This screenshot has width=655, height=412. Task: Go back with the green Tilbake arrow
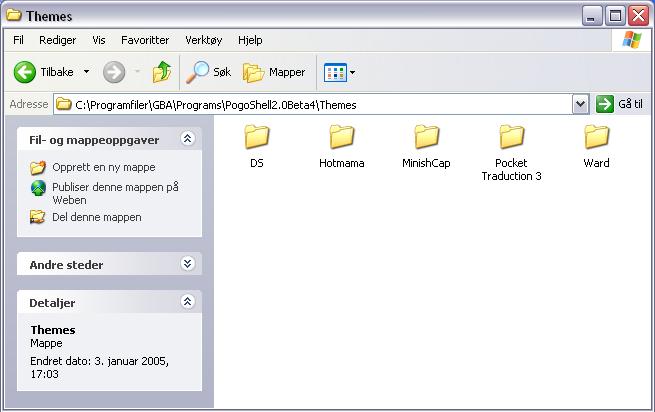pyautogui.click(x=25, y=72)
